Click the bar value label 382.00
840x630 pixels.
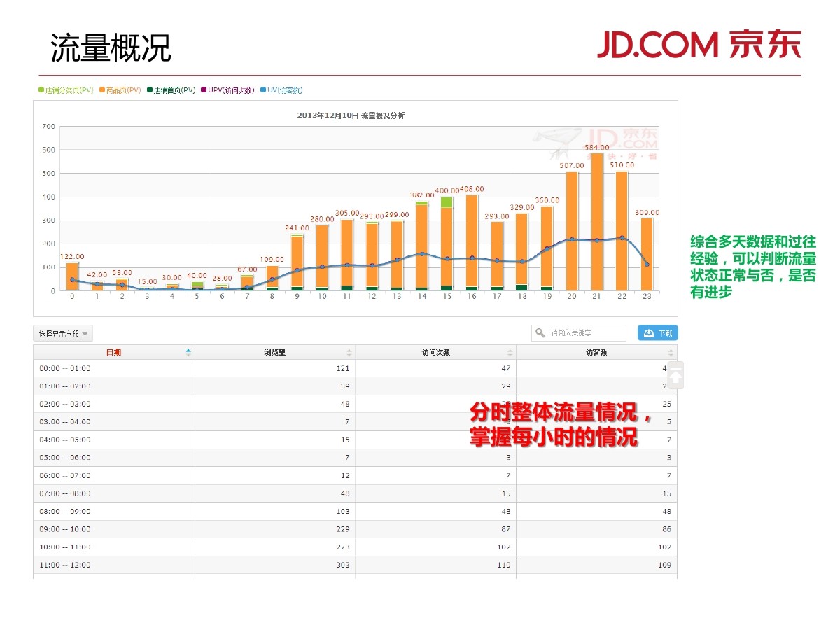click(x=422, y=195)
